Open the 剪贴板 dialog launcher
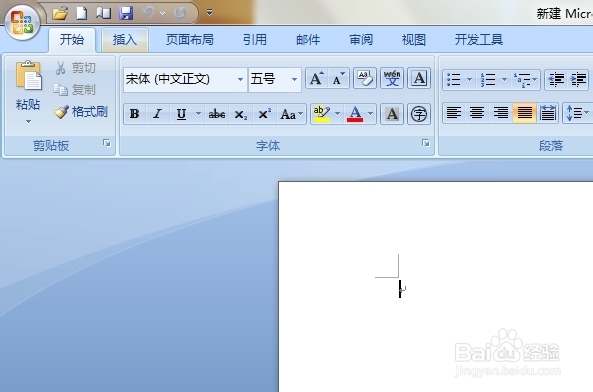Viewport: 593px width, 392px height. coord(107,143)
